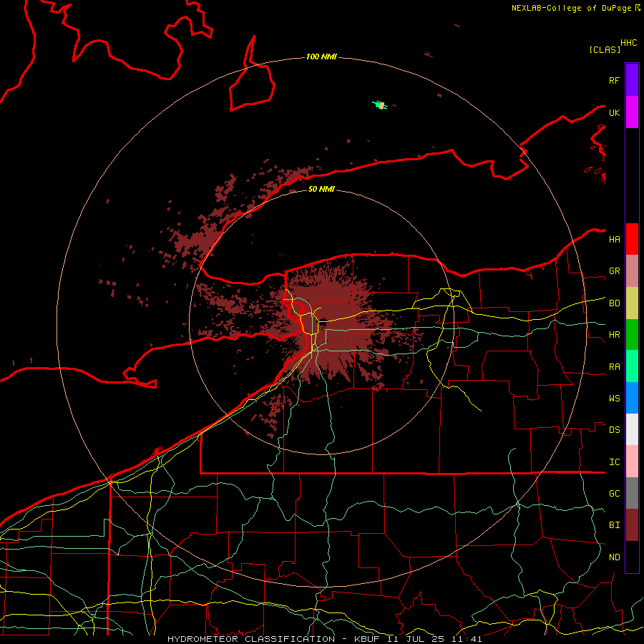Click the IC legend label
Viewport: 644px width, 644px height.
click(614, 462)
